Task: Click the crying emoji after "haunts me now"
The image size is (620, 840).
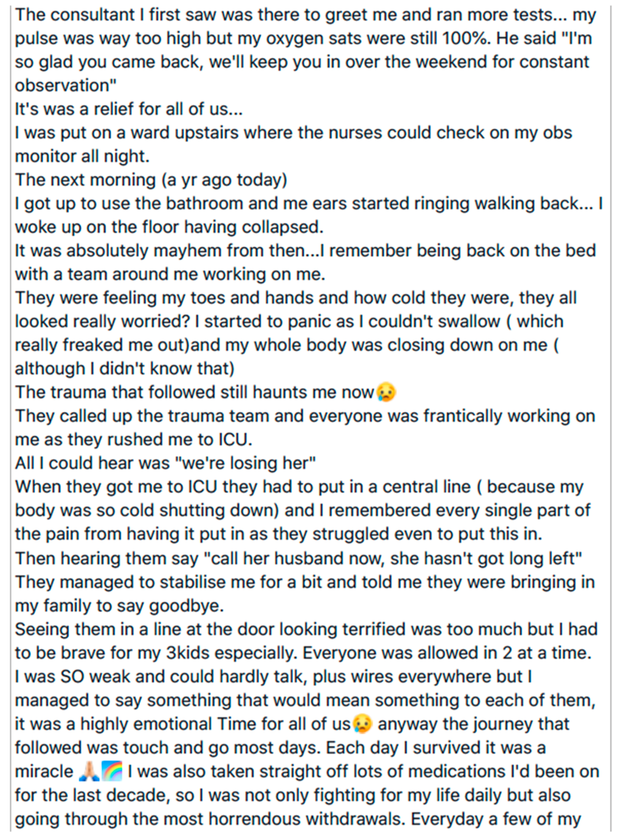Action: point(386,392)
